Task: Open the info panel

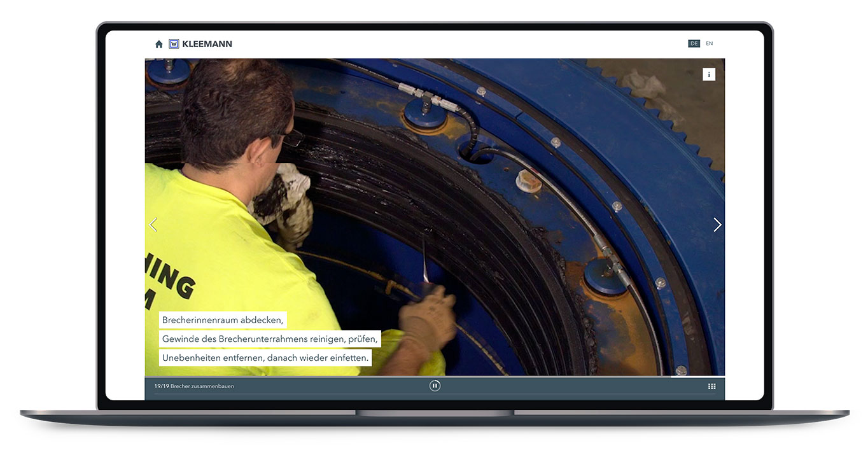Action: [x=709, y=74]
